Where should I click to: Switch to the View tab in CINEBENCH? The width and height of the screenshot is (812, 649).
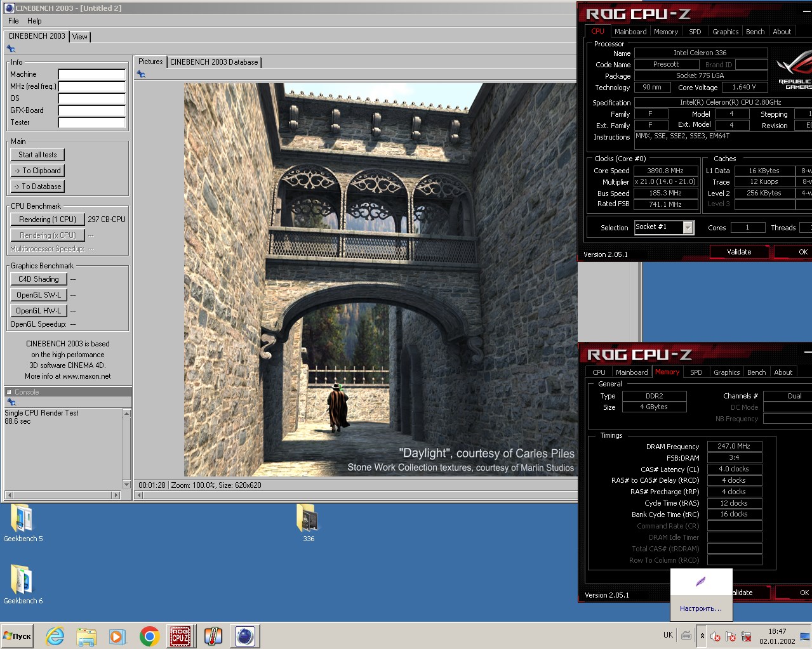(80, 37)
